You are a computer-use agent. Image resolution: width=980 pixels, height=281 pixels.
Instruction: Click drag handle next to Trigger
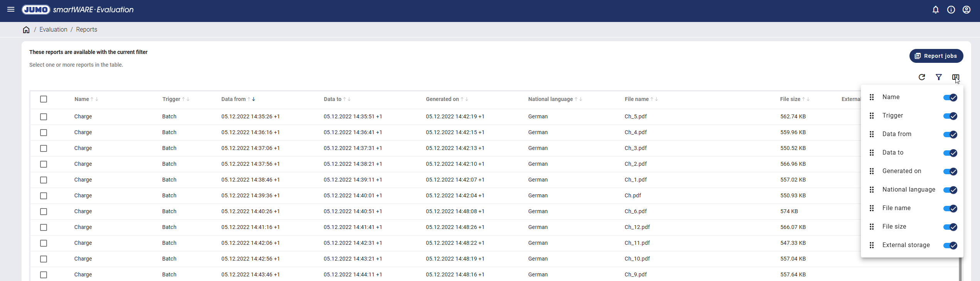point(871,116)
